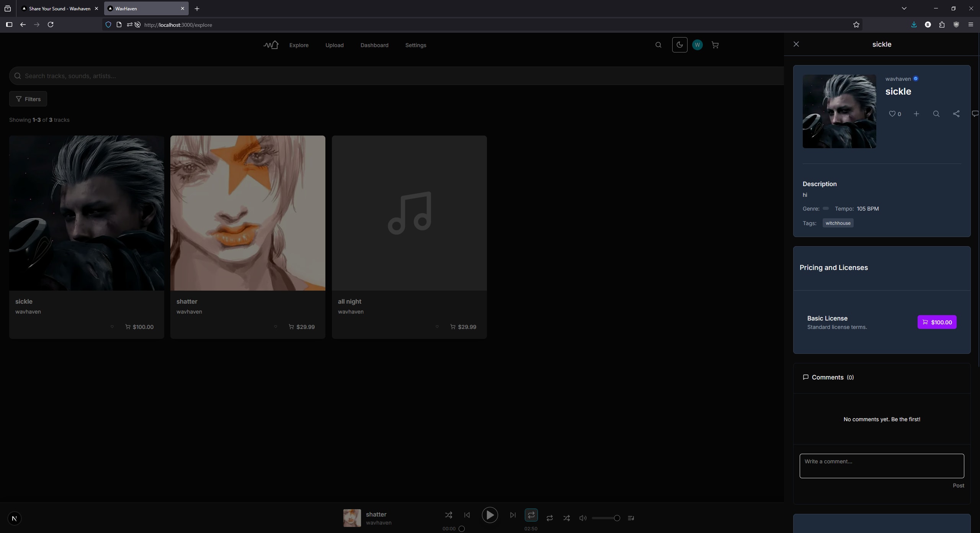Reload the current page
Screen dimensions: 980x533
point(51,25)
